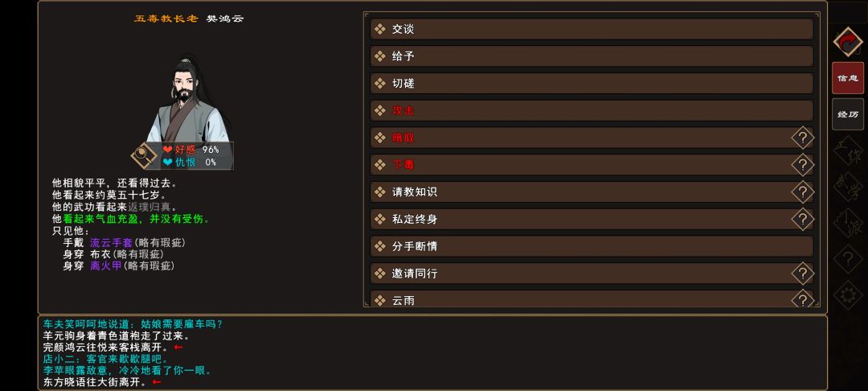Image resolution: width=868 pixels, height=391 pixels.
Task: Select the 分手断情 option
Action: pyautogui.click(x=592, y=246)
